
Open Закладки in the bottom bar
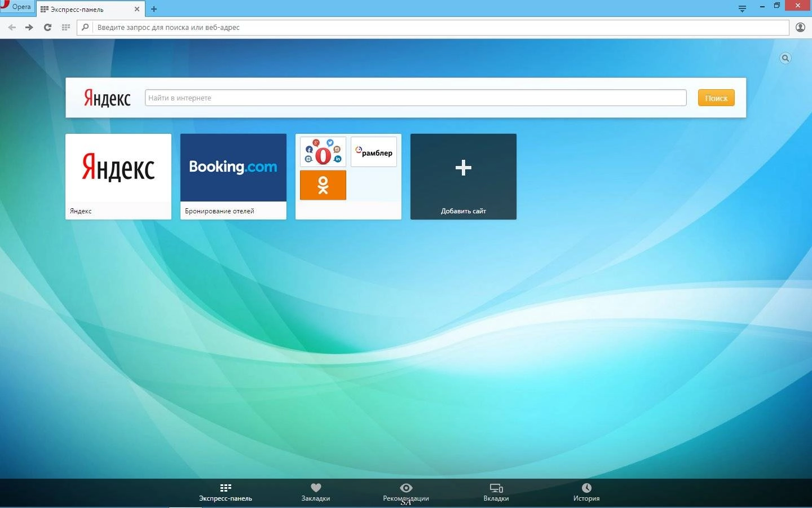tap(316, 492)
